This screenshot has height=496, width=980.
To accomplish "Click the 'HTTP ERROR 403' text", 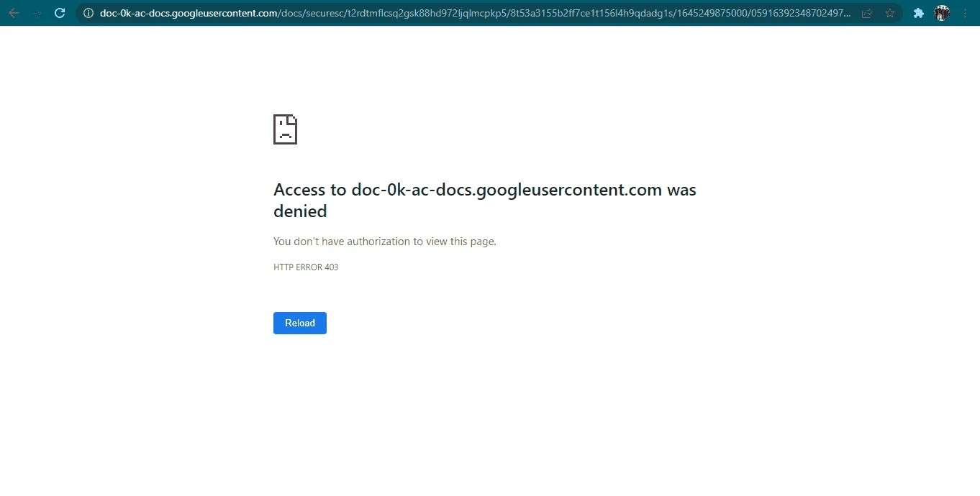I will click(306, 267).
